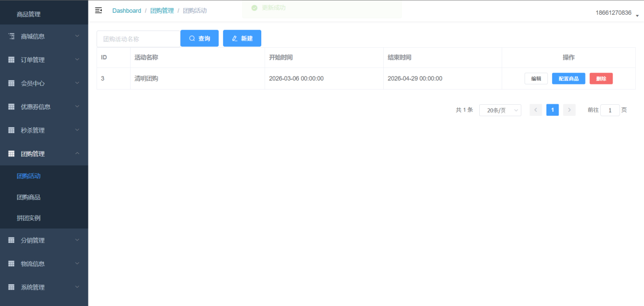
Task: Click the grid icon beside 秒杀管理
Action: click(x=12, y=130)
